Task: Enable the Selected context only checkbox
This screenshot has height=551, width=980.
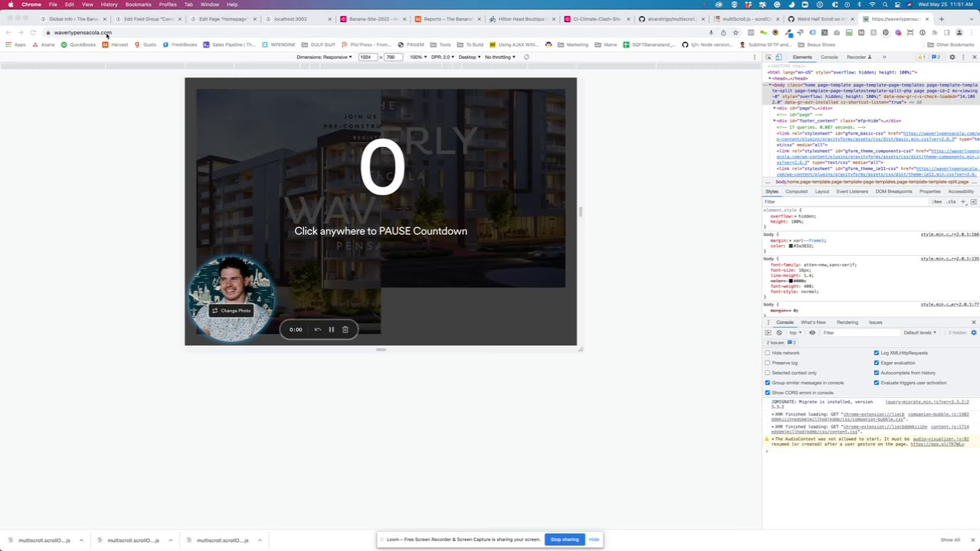Action: point(768,373)
